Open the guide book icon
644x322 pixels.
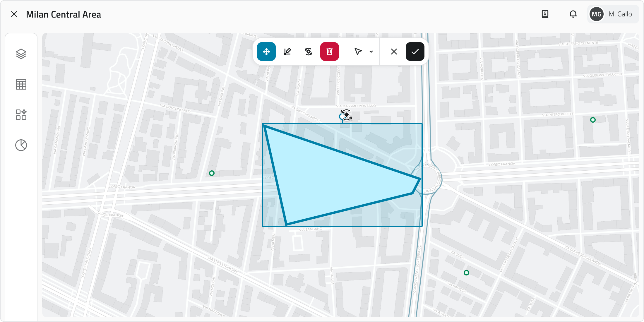[x=545, y=14]
